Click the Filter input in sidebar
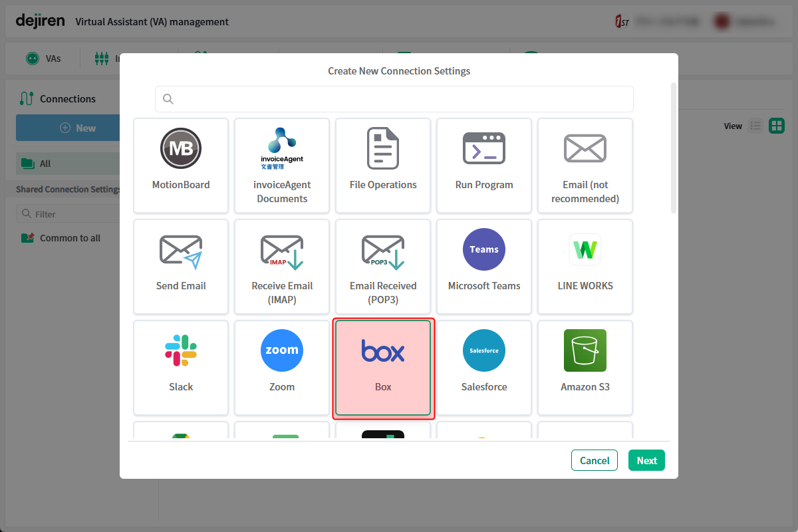The image size is (798, 532). [x=68, y=214]
